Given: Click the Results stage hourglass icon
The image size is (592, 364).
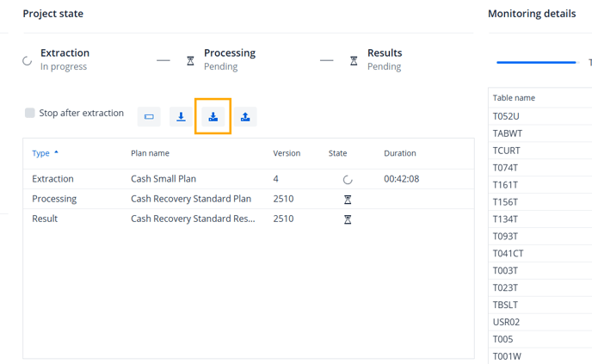Looking at the screenshot, I should [x=354, y=60].
